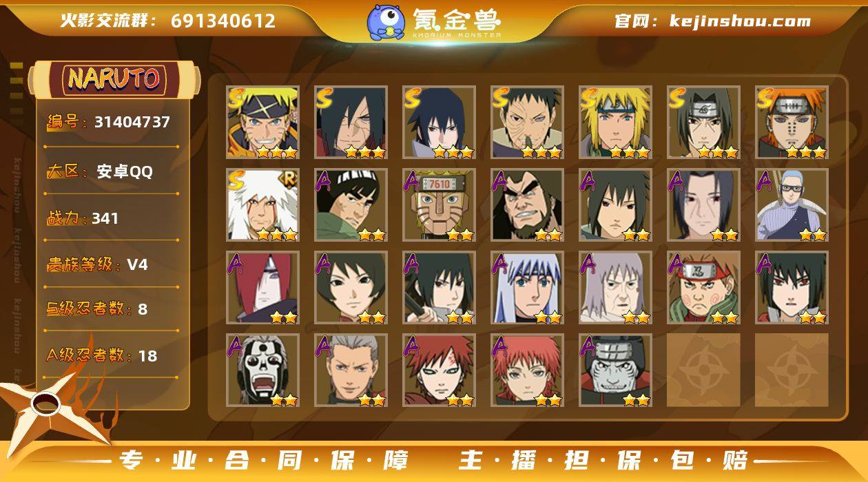Viewport: 868px width, 482px height.
Task: Click the Choji portrait with swirl cheeks
Action: pos(703,288)
